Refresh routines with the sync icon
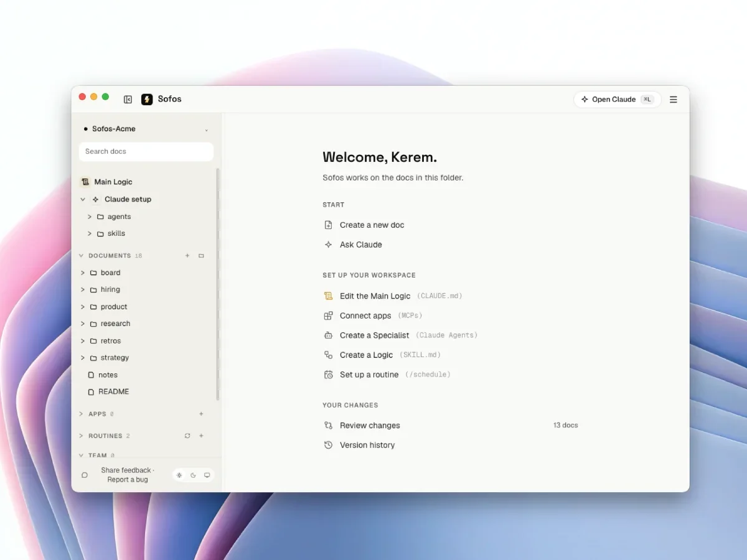 pos(187,436)
